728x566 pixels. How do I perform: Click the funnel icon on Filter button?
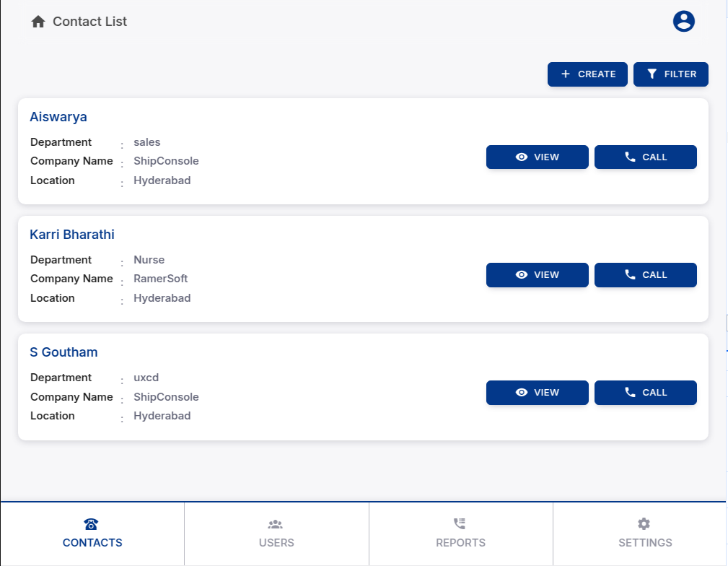point(652,74)
